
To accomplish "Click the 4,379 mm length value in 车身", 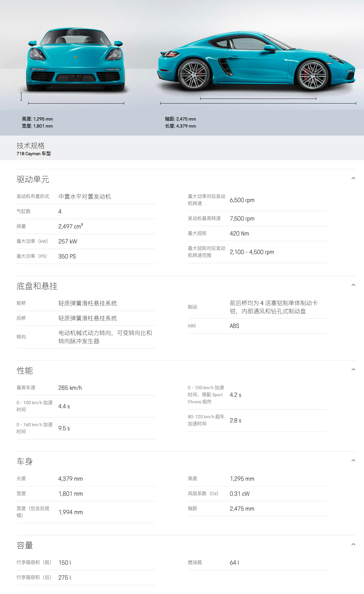I will [x=71, y=479].
